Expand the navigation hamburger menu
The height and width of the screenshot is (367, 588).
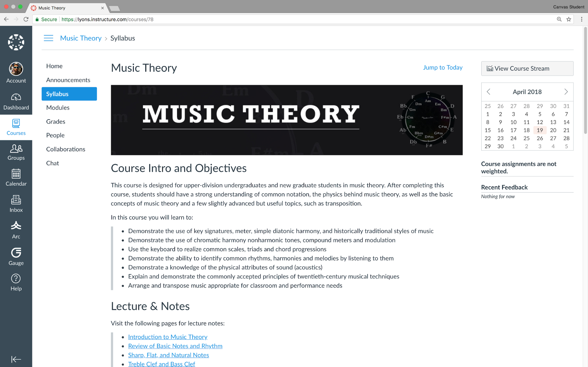48,38
